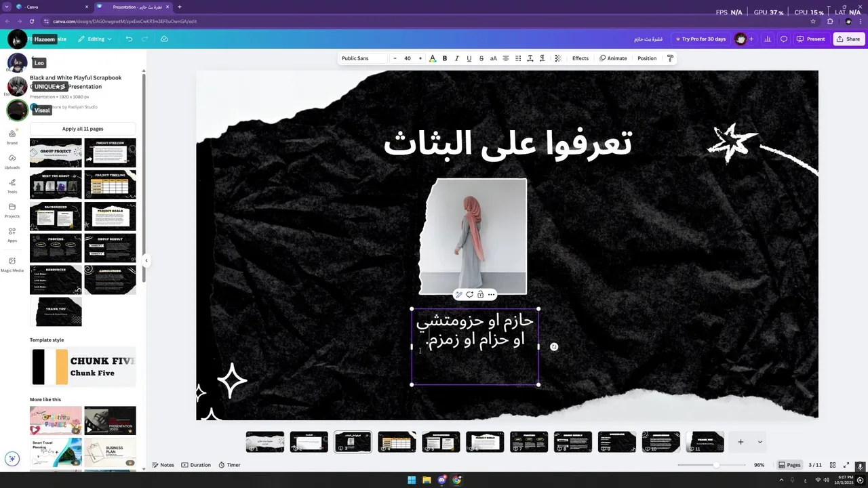Viewport: 868px width, 488px height.
Task: Increase the font size with plus
Action: tap(420, 58)
